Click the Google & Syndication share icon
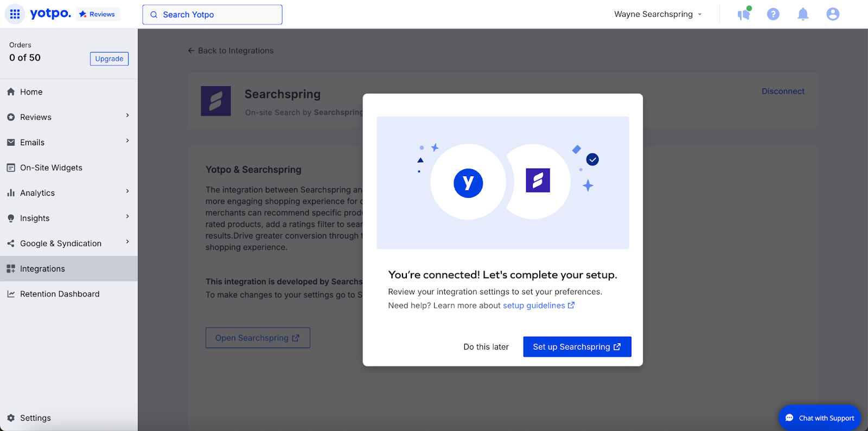The height and width of the screenshot is (431, 868). point(11,243)
